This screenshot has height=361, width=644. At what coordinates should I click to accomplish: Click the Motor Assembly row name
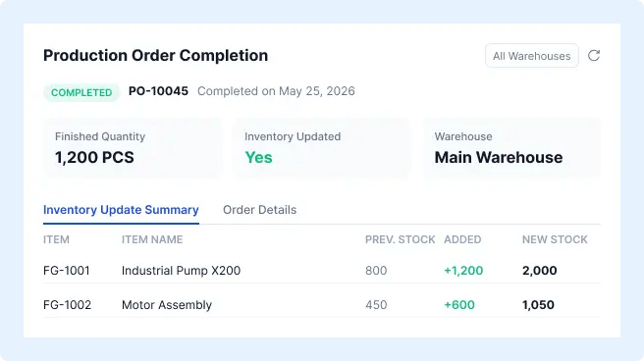point(167,305)
